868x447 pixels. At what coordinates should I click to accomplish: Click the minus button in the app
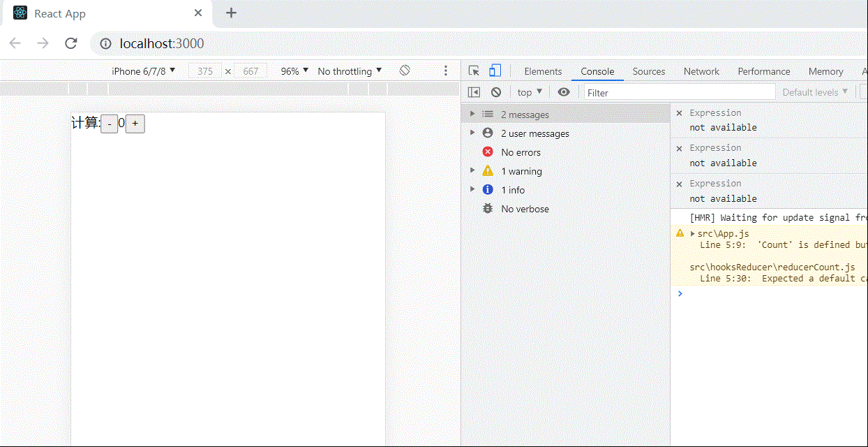click(x=110, y=124)
